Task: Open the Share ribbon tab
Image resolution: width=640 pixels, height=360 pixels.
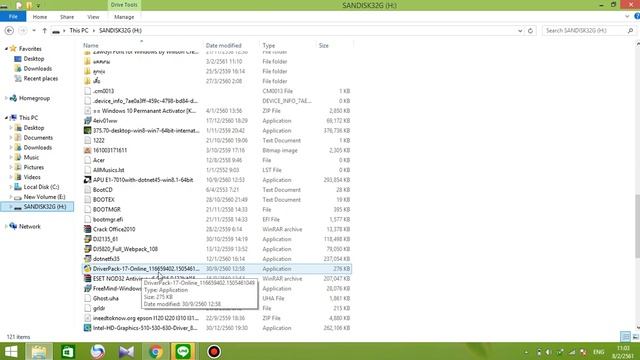Action: pyautogui.click(x=67, y=17)
